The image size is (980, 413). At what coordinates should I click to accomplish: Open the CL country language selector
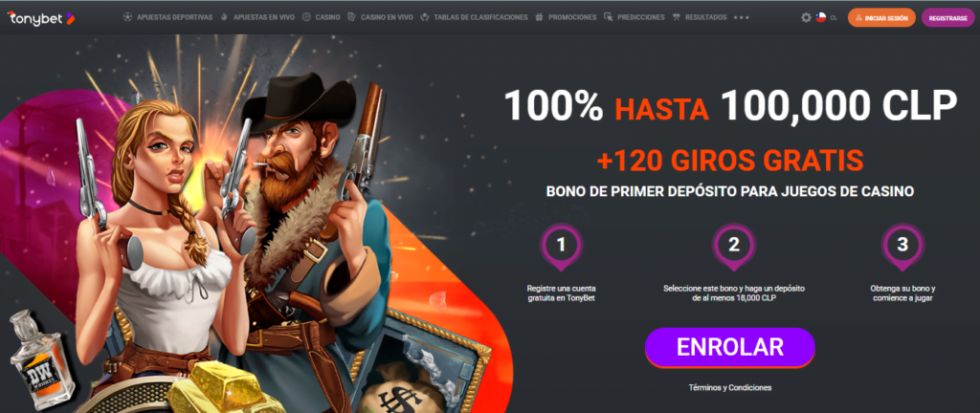pyautogui.click(x=834, y=18)
